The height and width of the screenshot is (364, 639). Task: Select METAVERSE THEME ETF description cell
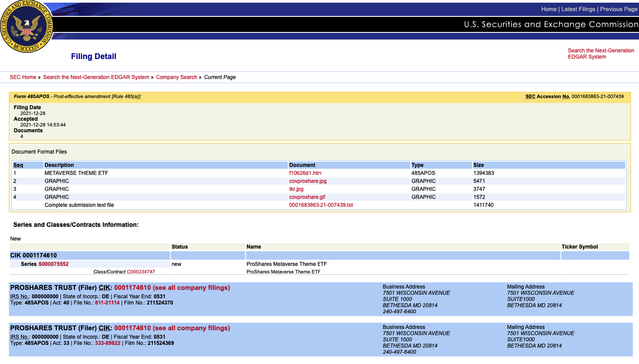(x=76, y=173)
